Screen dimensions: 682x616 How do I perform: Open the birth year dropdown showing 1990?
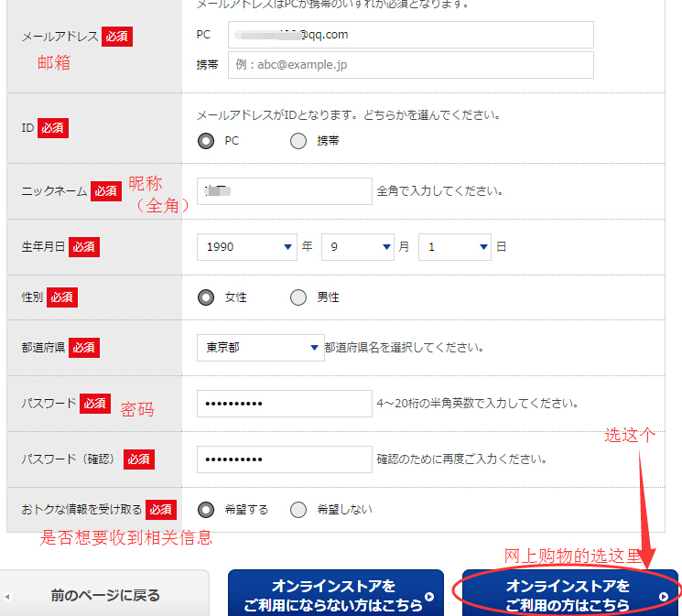pyautogui.click(x=246, y=246)
